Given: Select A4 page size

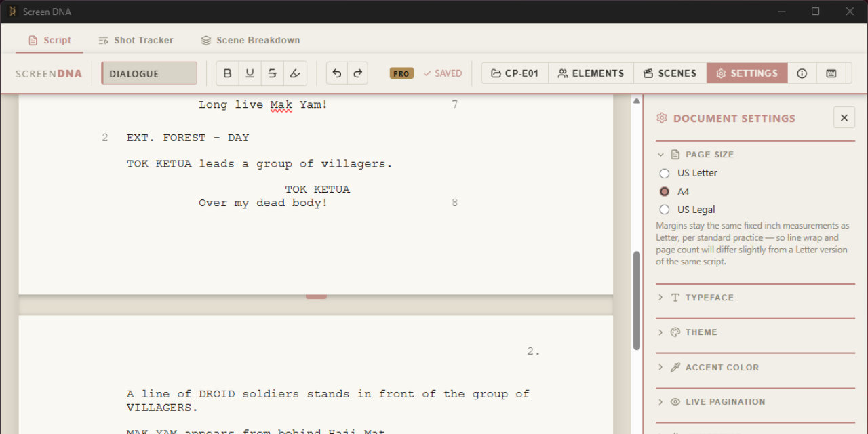Looking at the screenshot, I should click(675, 191).
